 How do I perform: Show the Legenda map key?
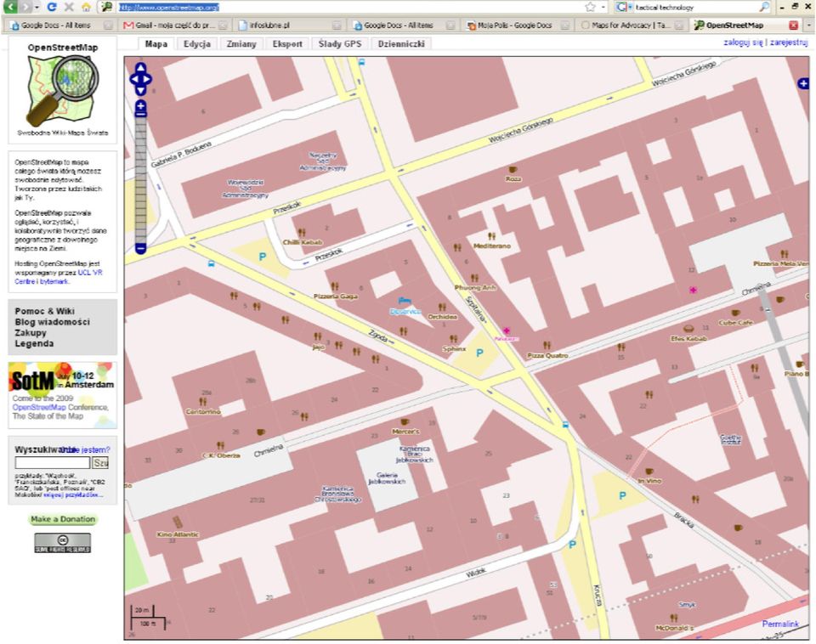34,344
